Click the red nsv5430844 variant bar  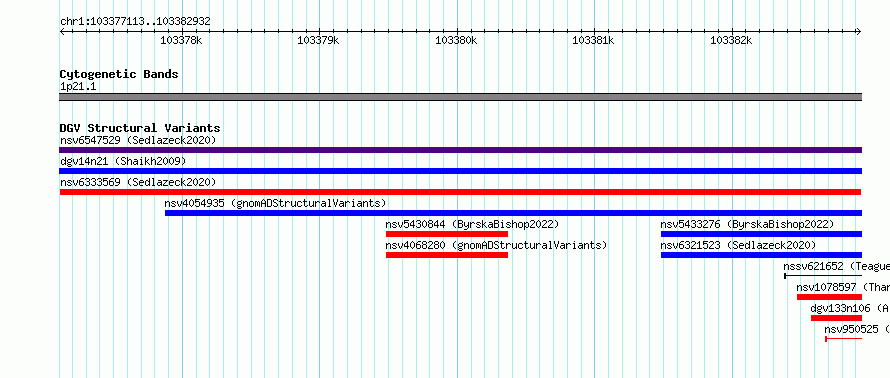coord(447,234)
